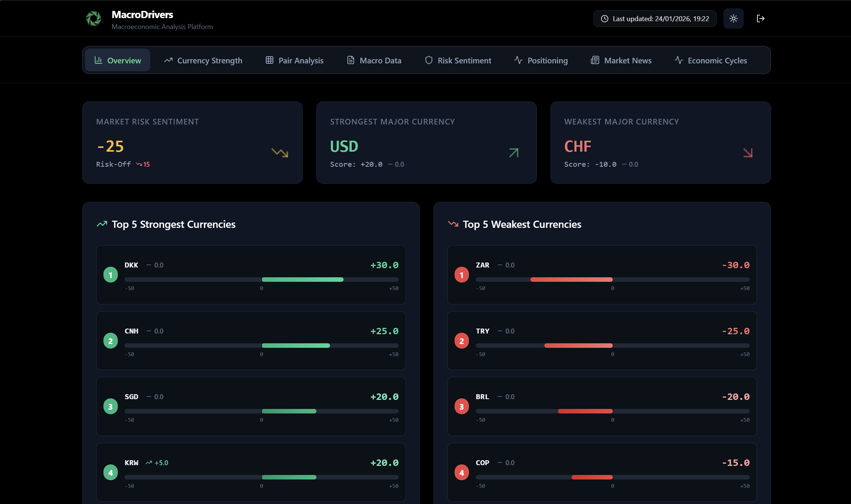Toggle the light/dark theme sun button

[x=733, y=18]
